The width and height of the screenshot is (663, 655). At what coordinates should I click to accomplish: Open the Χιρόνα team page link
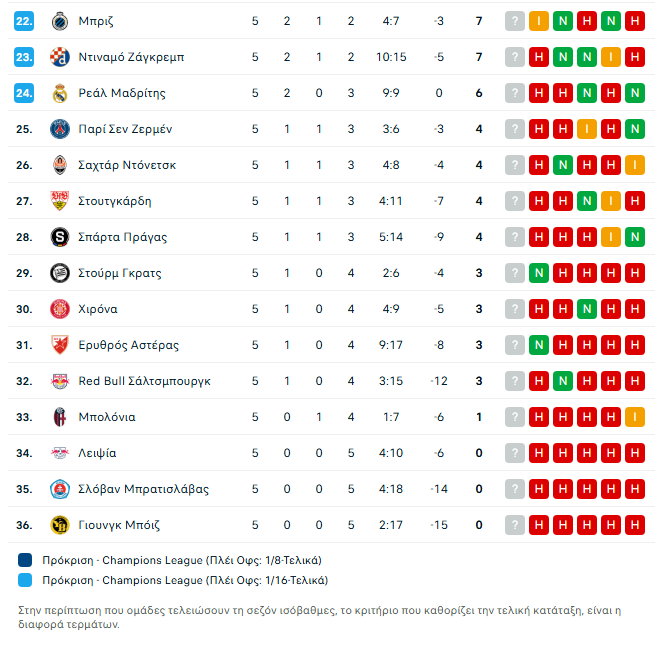click(98, 309)
